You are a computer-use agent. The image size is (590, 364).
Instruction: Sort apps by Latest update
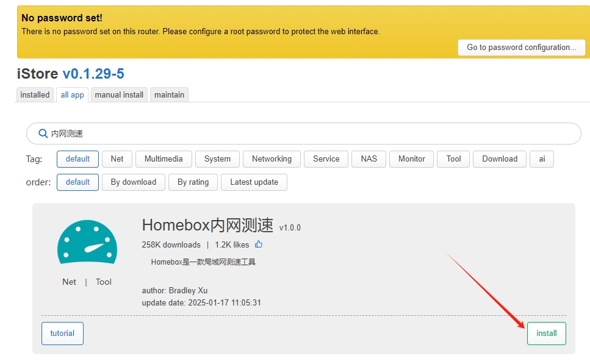[x=254, y=182]
